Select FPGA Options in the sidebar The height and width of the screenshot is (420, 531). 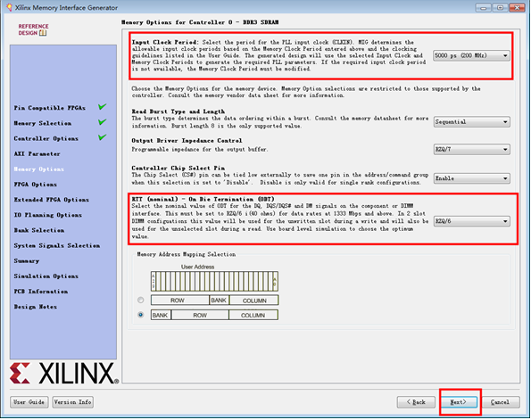35,185
